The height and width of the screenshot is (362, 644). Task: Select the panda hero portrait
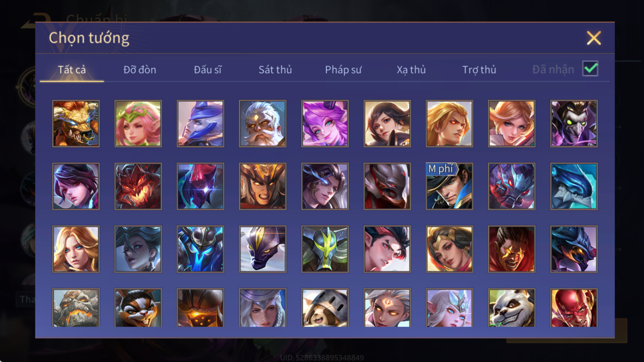point(512,308)
